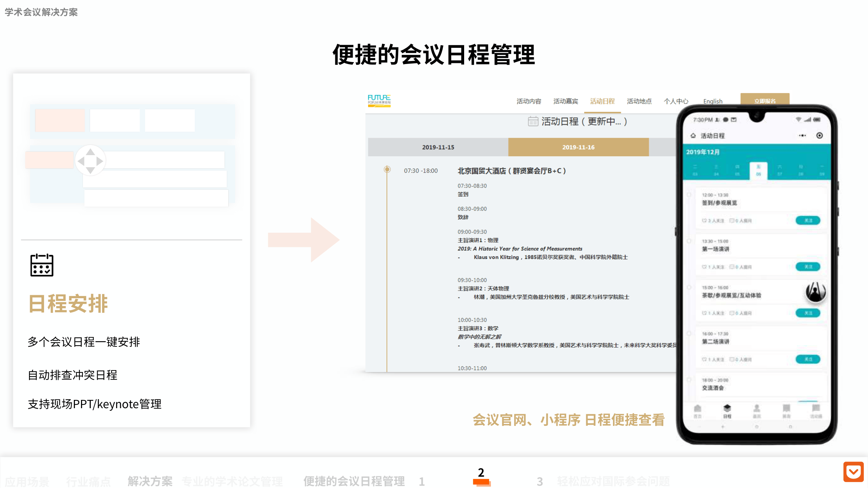Go to 轻松应对国际参会问题 in bottom navigation
Screen dimensions: 868x488
tap(613, 481)
